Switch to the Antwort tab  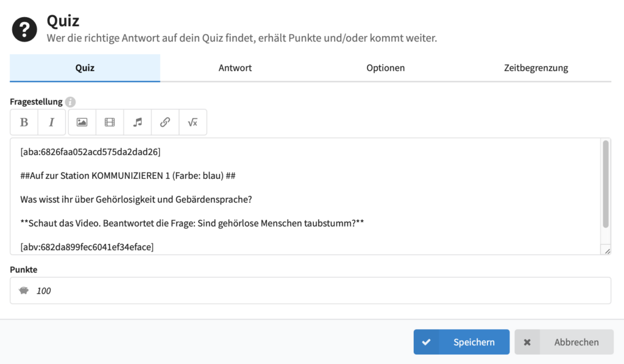pyautogui.click(x=235, y=68)
